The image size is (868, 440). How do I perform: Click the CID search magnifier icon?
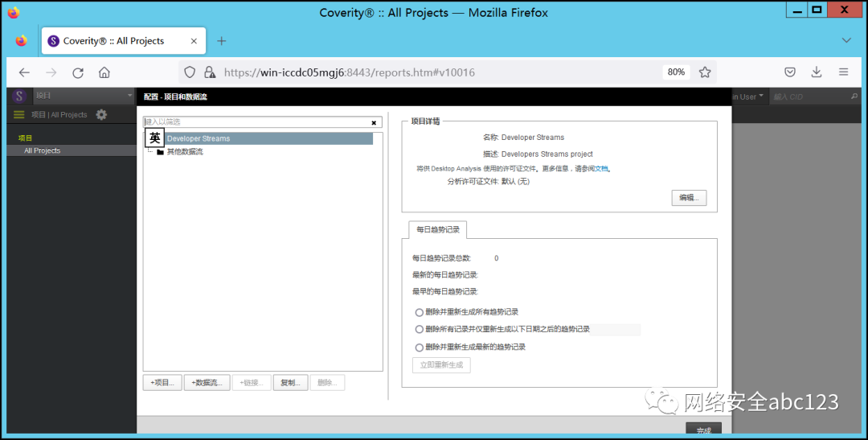(854, 97)
